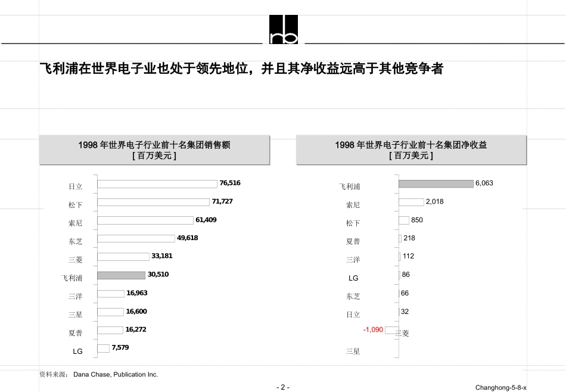
Task: Select the value 30,510
Action: tap(158, 274)
